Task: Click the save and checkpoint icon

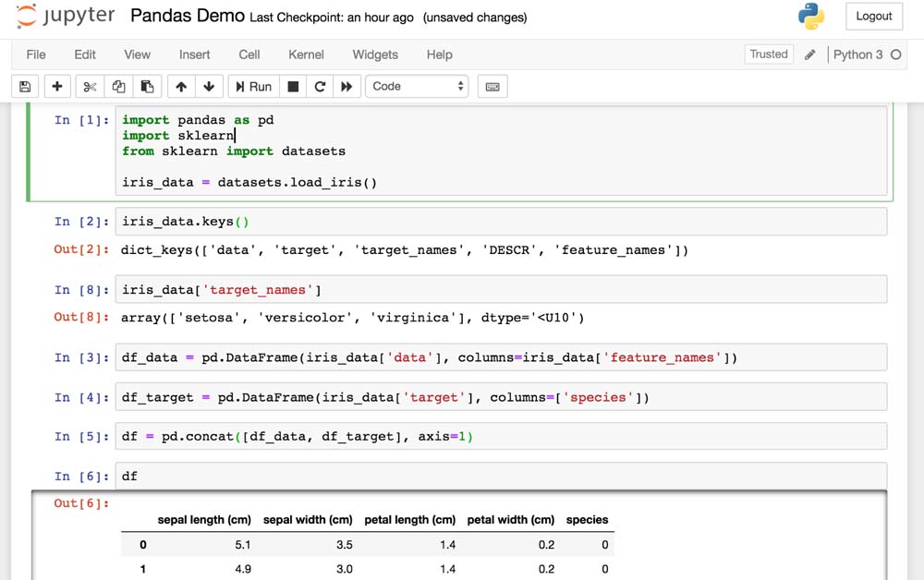Action: pos(25,87)
